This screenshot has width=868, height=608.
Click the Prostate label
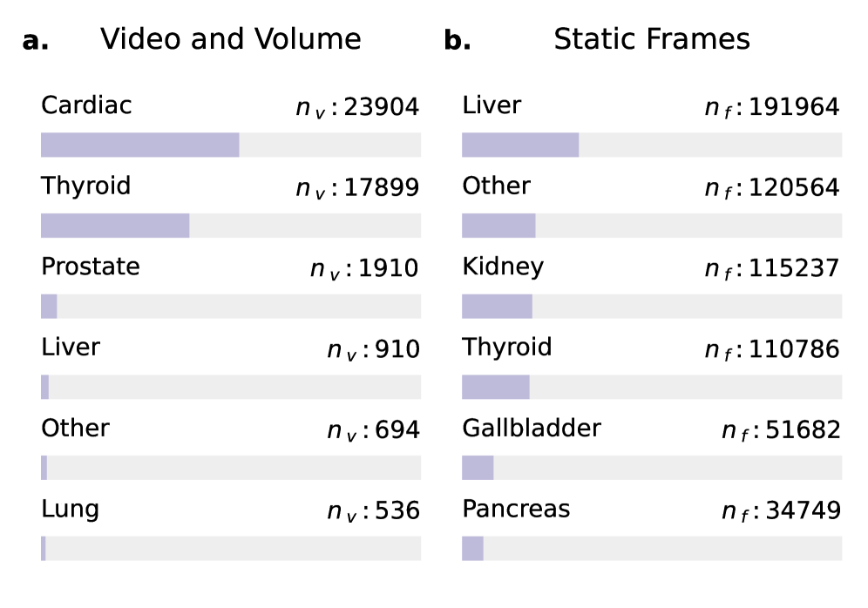(90, 267)
